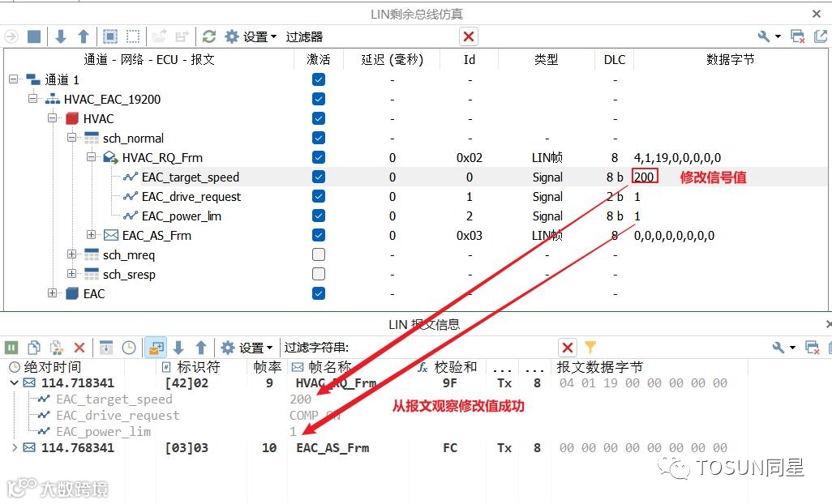Enable the sch_sresp schedule checkbox

(319, 274)
